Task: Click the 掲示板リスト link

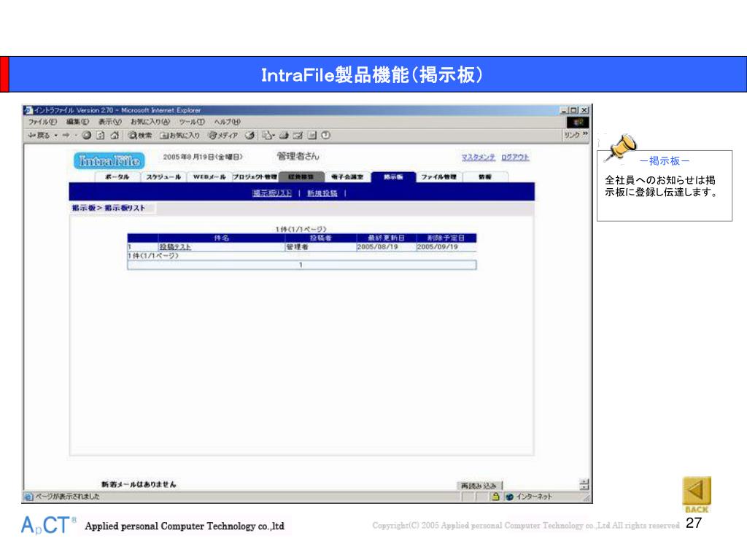Action: [272, 193]
